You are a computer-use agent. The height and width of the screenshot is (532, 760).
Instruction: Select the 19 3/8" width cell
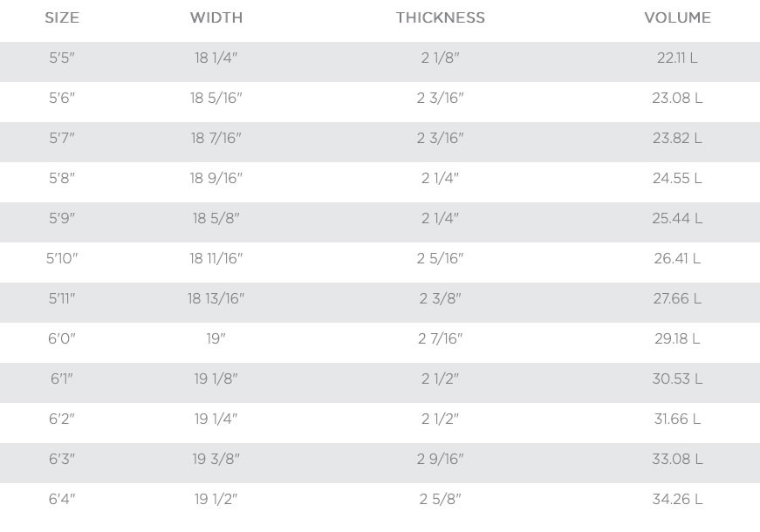pyautogui.click(x=216, y=460)
